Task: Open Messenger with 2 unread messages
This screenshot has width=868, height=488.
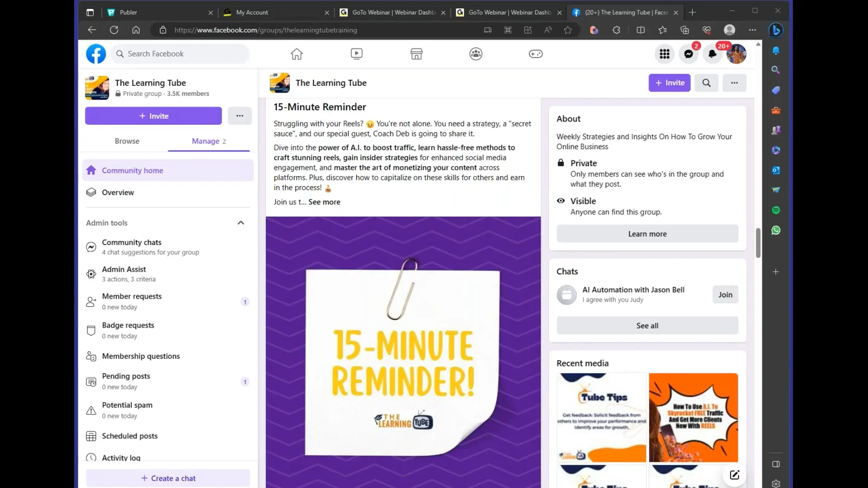Action: tap(689, 54)
